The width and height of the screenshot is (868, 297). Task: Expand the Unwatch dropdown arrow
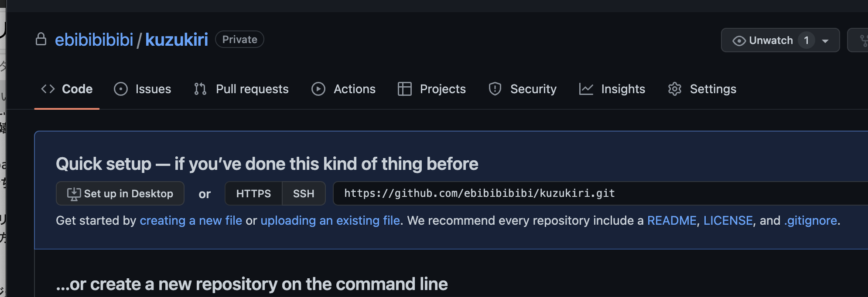click(x=825, y=41)
